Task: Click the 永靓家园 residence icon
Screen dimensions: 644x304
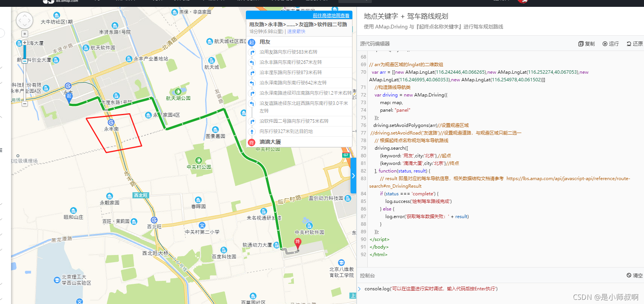Action: pyautogui.click(x=110, y=196)
